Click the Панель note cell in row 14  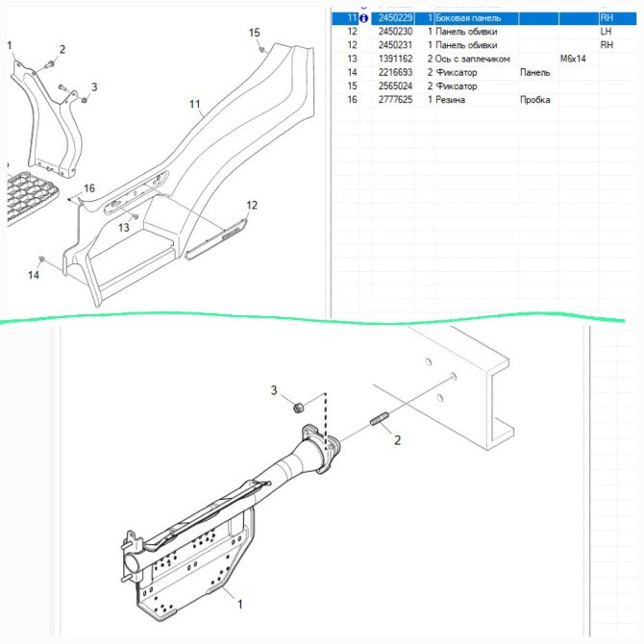click(534, 72)
